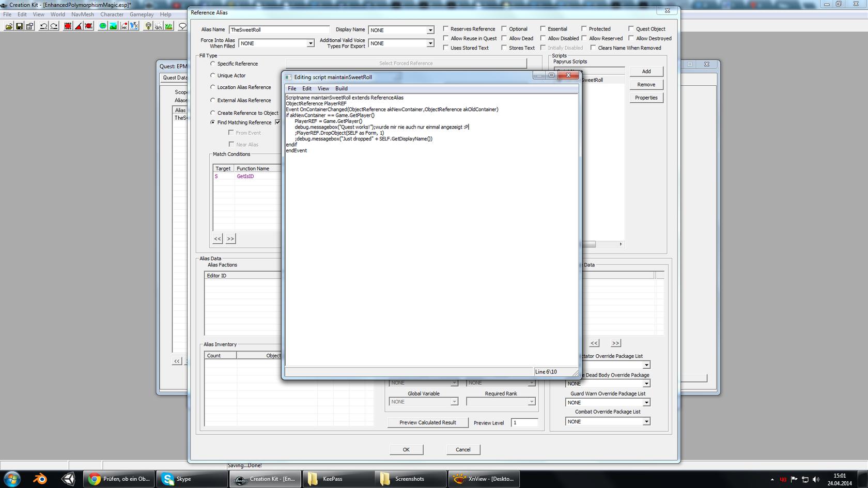The image size is (868, 488).
Task: Click the Open/Load data files icon
Action: coord(9,26)
